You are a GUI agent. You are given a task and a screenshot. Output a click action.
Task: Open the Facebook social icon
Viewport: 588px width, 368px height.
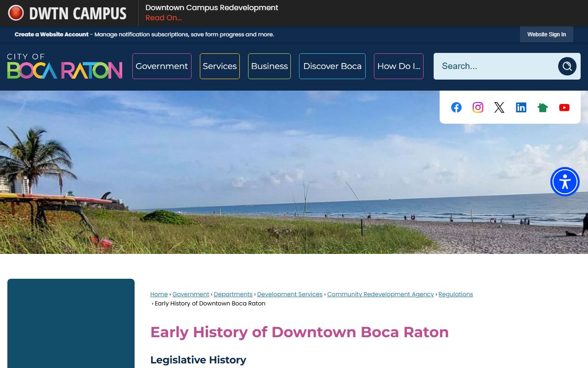456,108
